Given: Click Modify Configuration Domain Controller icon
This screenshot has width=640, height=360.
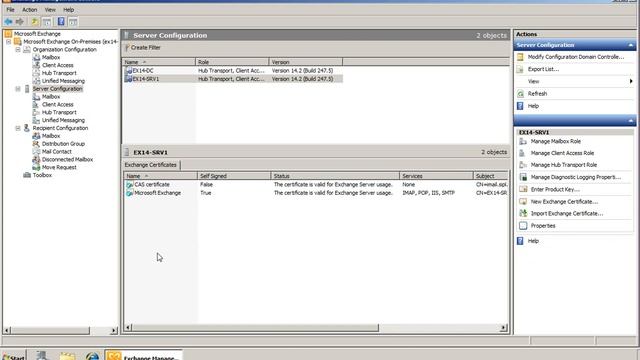Looking at the screenshot, I should pyautogui.click(x=520, y=57).
